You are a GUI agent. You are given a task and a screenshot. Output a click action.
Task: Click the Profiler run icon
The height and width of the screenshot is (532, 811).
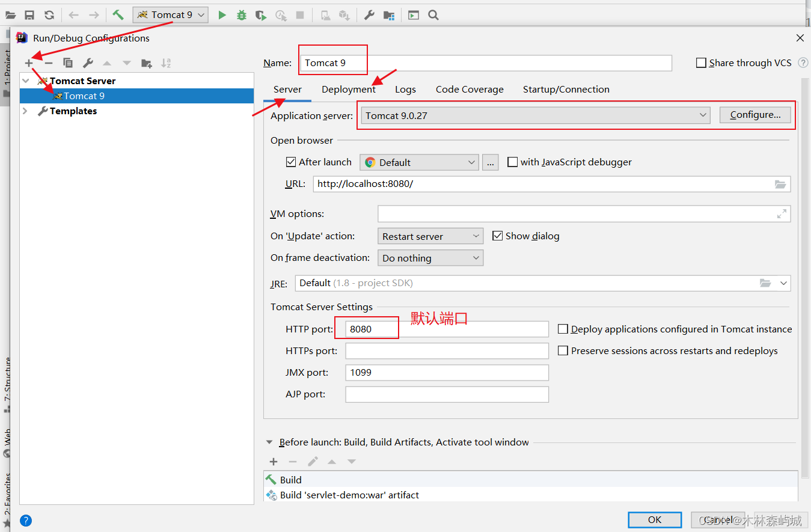(281, 15)
